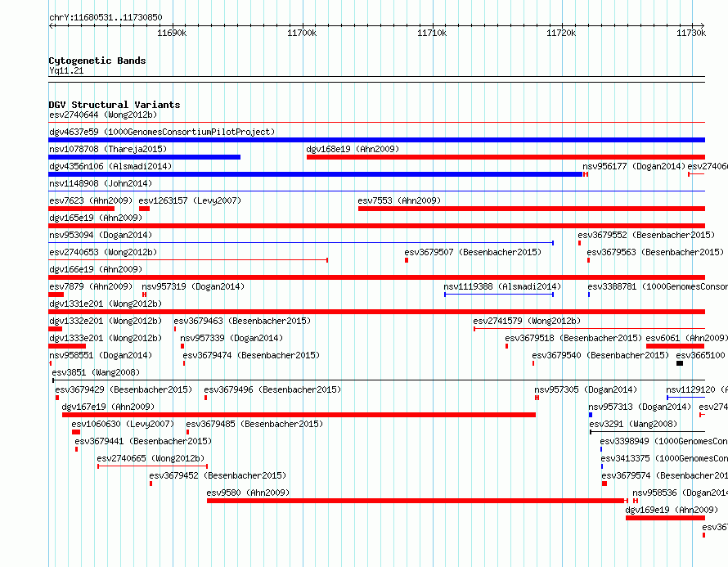Open dgv1331e201 (Wong2012b) variant
728x567 pixels.
click(x=106, y=304)
